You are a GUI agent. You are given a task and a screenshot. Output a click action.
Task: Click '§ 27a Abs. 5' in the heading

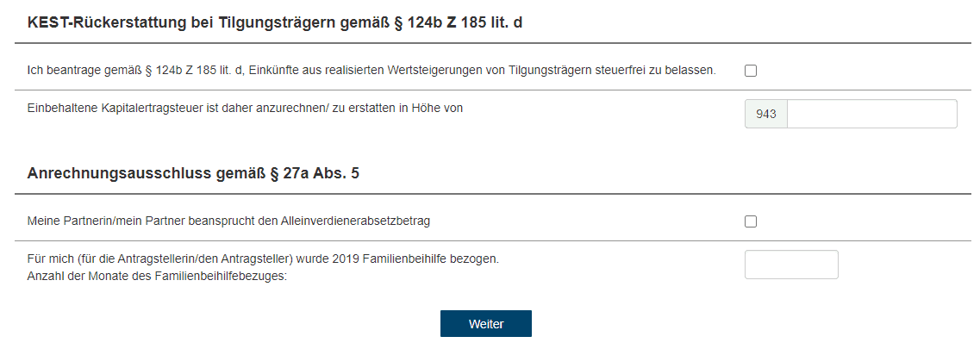pos(315,173)
